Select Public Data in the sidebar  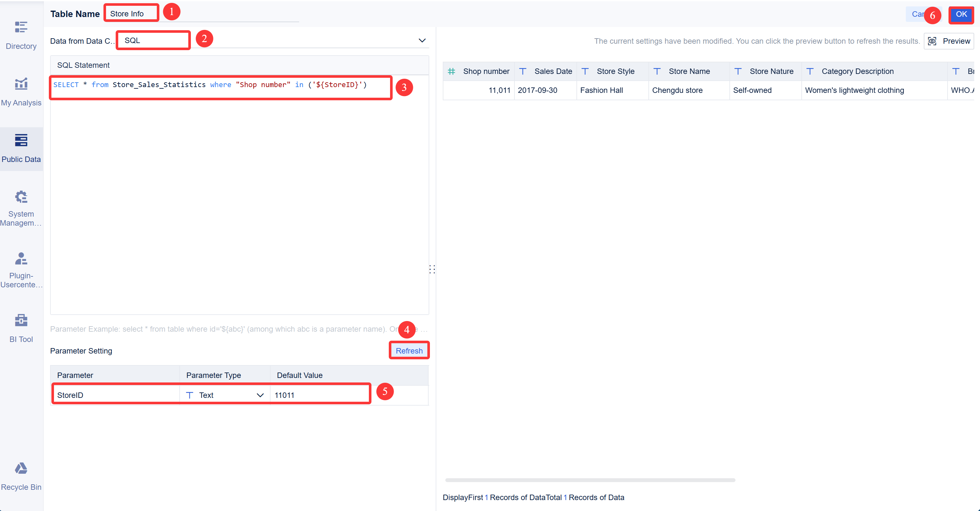(21, 148)
